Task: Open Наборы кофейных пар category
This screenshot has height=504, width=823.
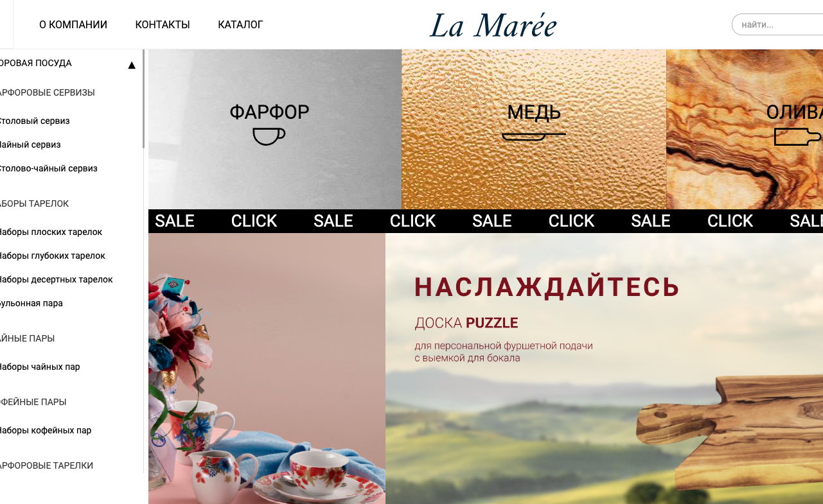Action: 44,430
